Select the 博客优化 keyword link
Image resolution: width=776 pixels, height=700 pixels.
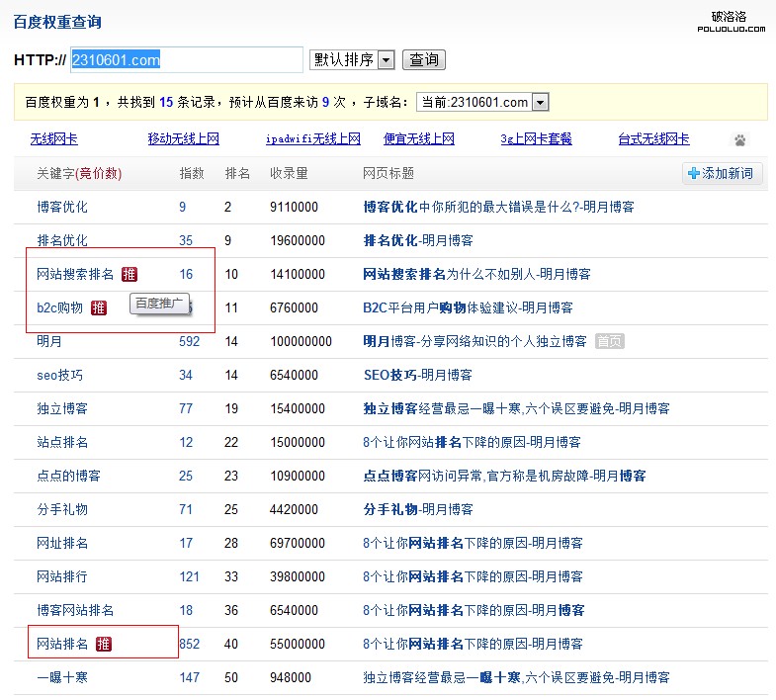[x=62, y=207]
